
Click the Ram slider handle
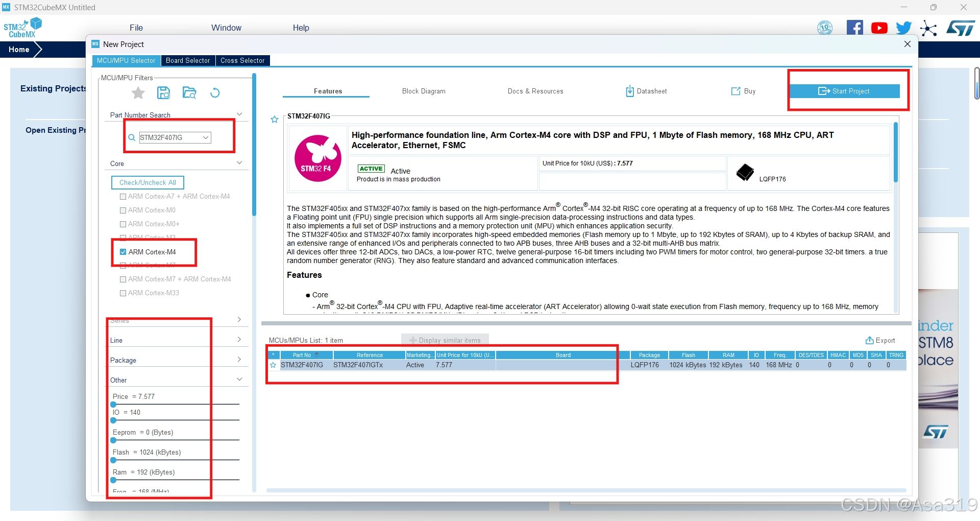point(113,480)
